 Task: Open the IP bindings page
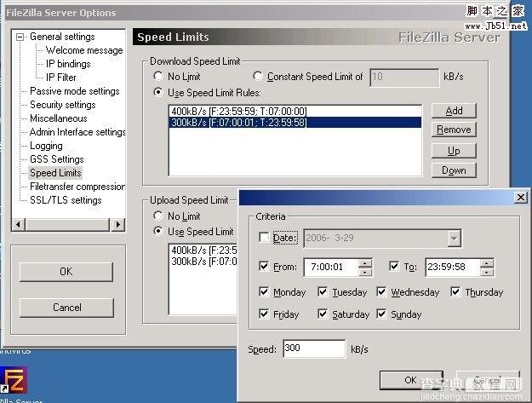pos(68,64)
